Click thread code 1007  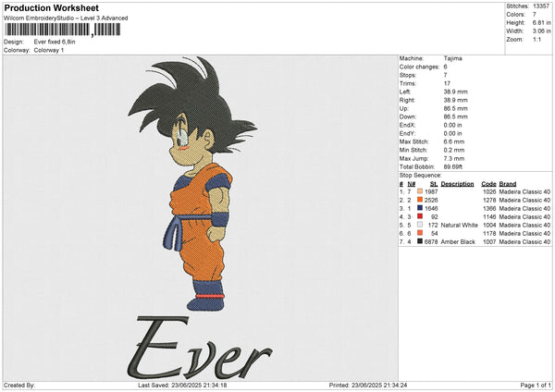click(x=489, y=242)
